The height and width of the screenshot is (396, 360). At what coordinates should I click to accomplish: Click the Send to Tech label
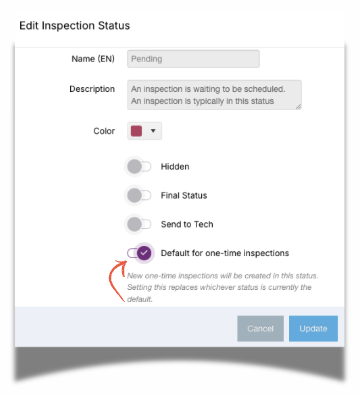pos(187,224)
